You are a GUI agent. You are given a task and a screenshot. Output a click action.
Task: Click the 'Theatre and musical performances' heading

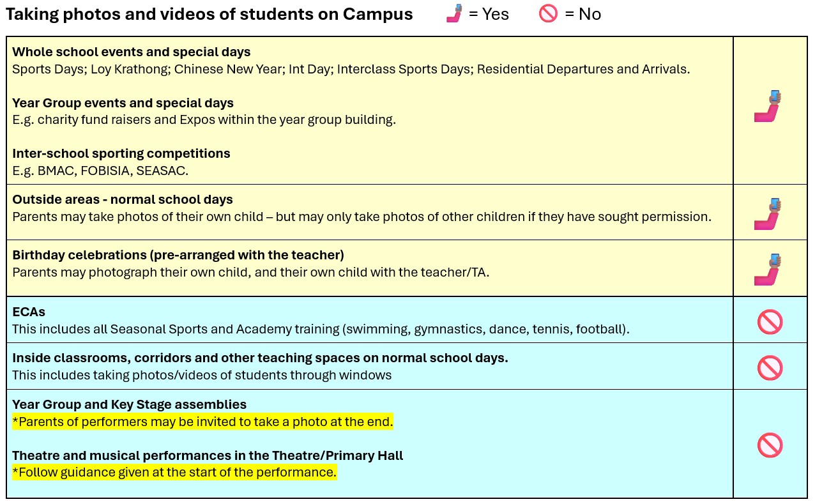[x=208, y=455]
